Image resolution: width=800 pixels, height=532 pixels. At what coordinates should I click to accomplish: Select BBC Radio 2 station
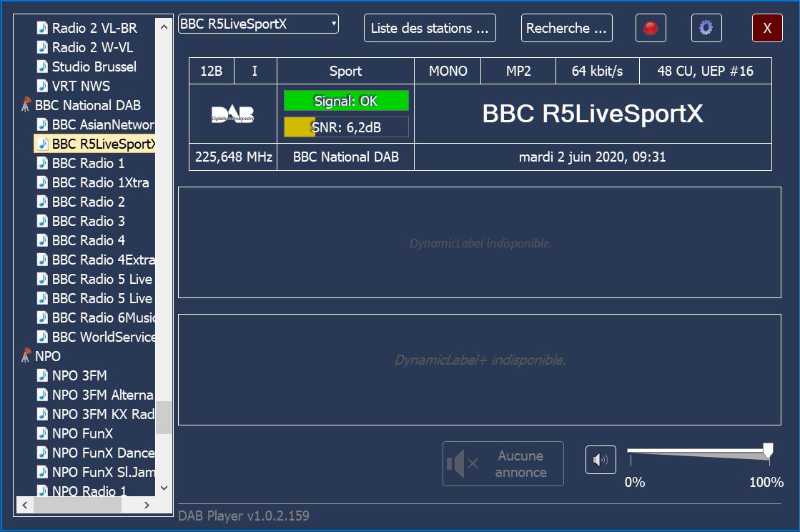(x=88, y=202)
